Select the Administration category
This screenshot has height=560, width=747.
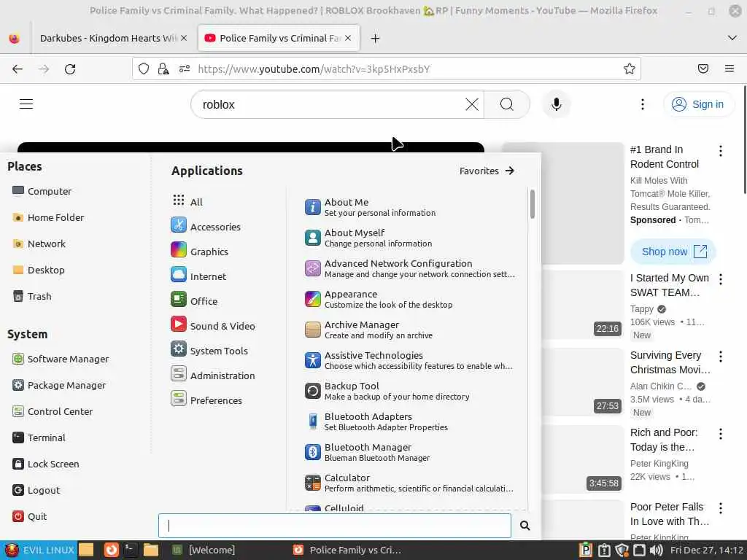213,375
